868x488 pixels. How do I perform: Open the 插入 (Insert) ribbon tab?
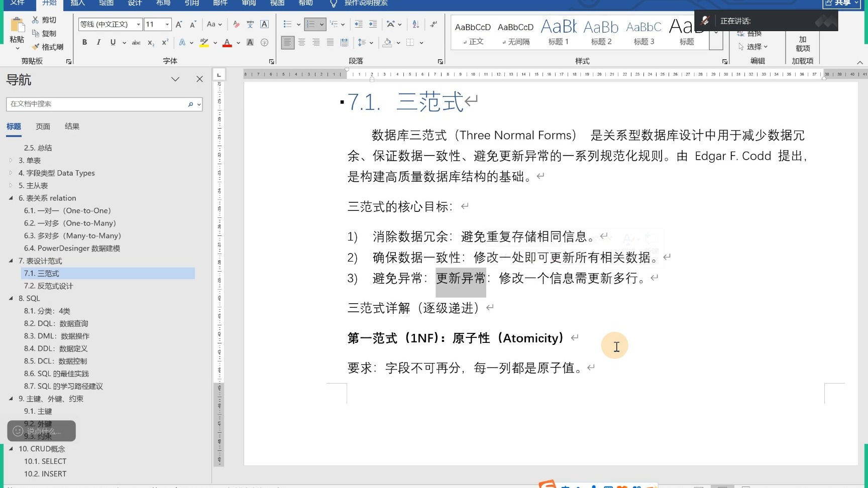[78, 3]
